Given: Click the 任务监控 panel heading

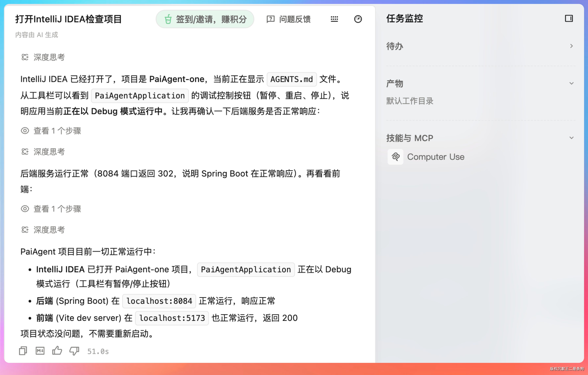Looking at the screenshot, I should 404,19.
